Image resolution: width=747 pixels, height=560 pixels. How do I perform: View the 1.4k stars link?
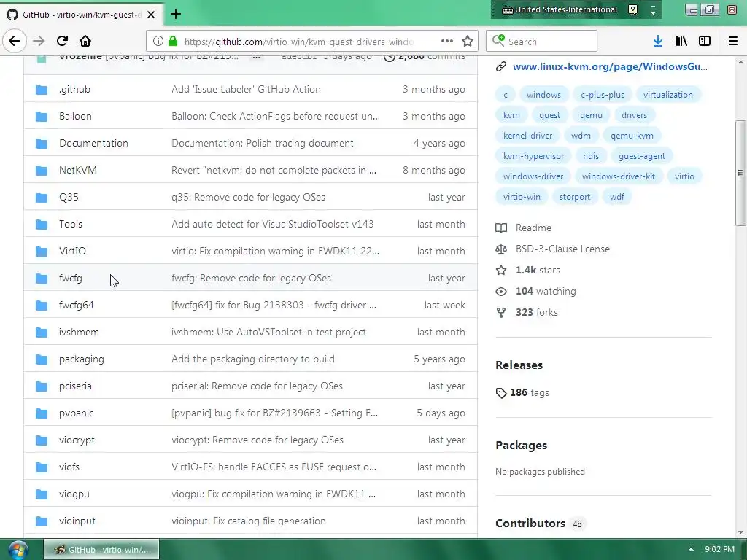(538, 270)
